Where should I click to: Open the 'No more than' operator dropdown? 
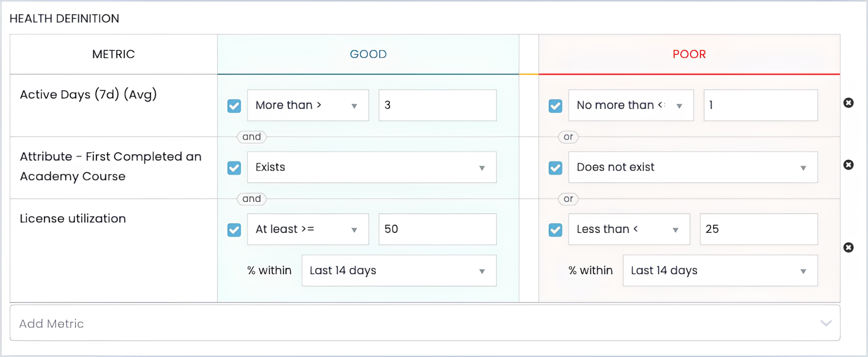coord(631,105)
